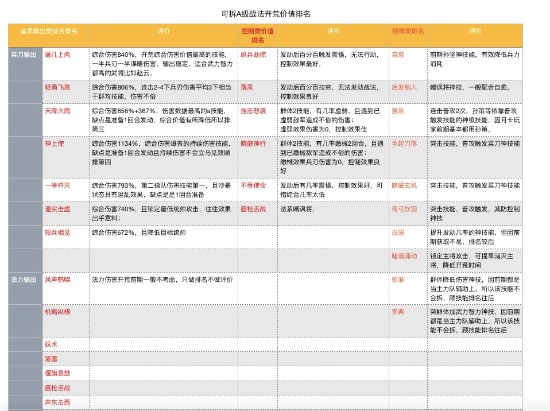
Task: Click the 法力输出 row label
Action: 24,279
